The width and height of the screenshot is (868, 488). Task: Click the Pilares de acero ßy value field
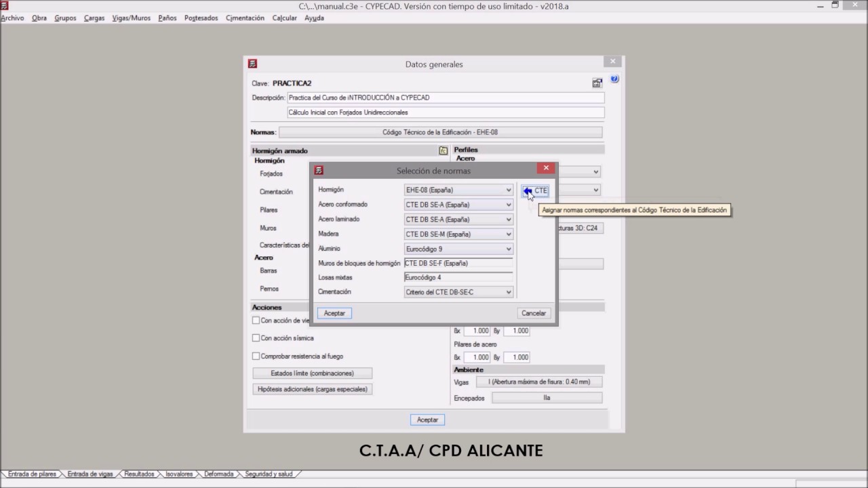point(515,357)
